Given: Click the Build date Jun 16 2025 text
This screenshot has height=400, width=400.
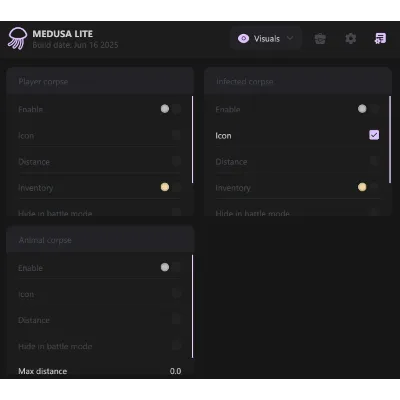Looking at the screenshot, I should [x=75, y=45].
